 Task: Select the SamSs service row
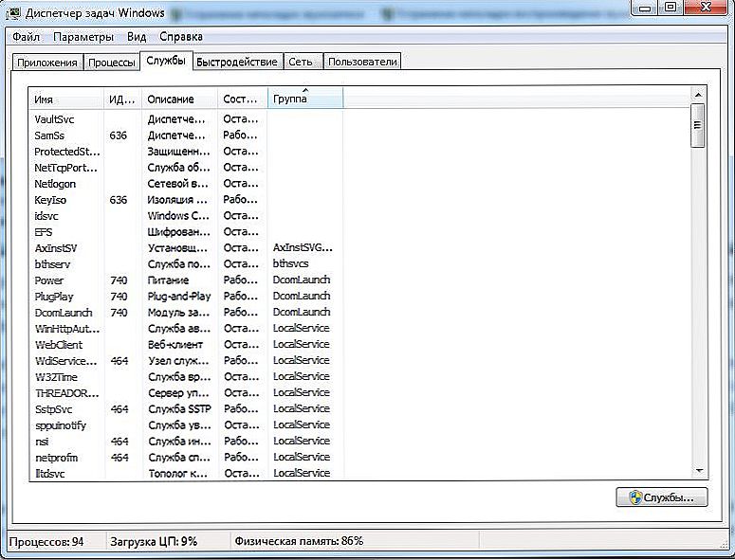coord(186,135)
